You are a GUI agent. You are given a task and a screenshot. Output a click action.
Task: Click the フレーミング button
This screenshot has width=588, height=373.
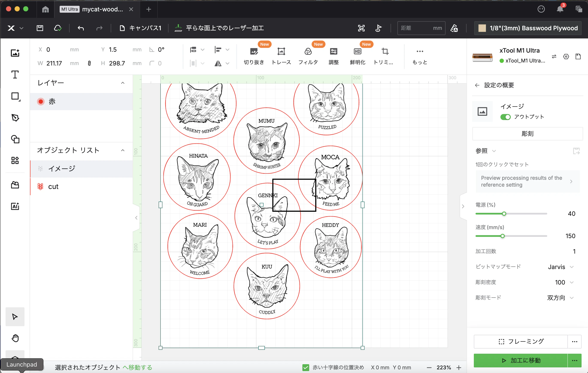(520, 341)
